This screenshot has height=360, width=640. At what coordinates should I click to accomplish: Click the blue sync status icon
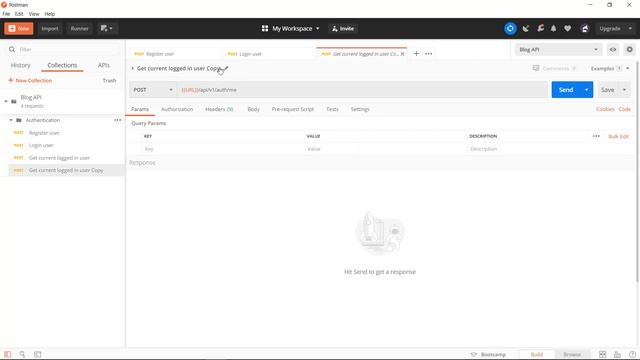click(x=510, y=29)
